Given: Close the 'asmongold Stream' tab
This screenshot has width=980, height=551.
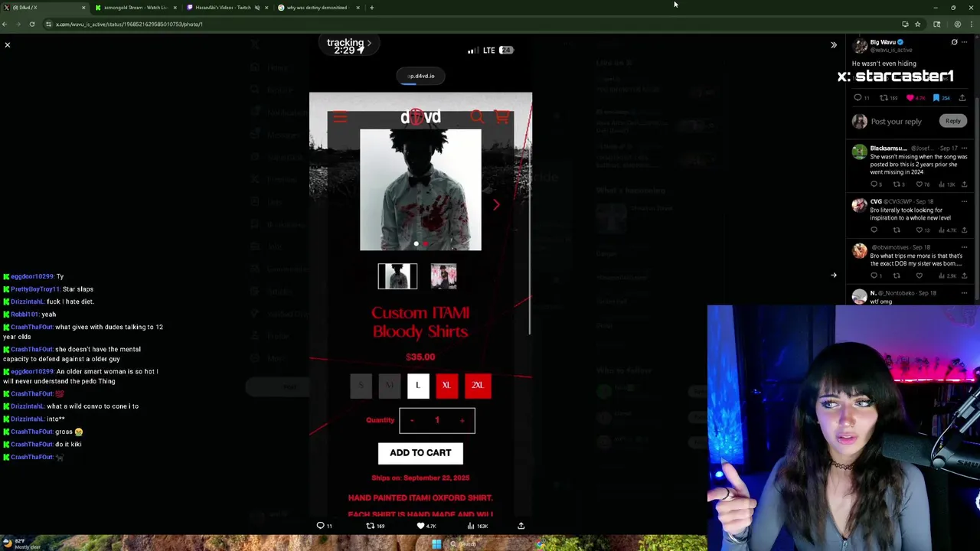Looking at the screenshot, I should (175, 8).
